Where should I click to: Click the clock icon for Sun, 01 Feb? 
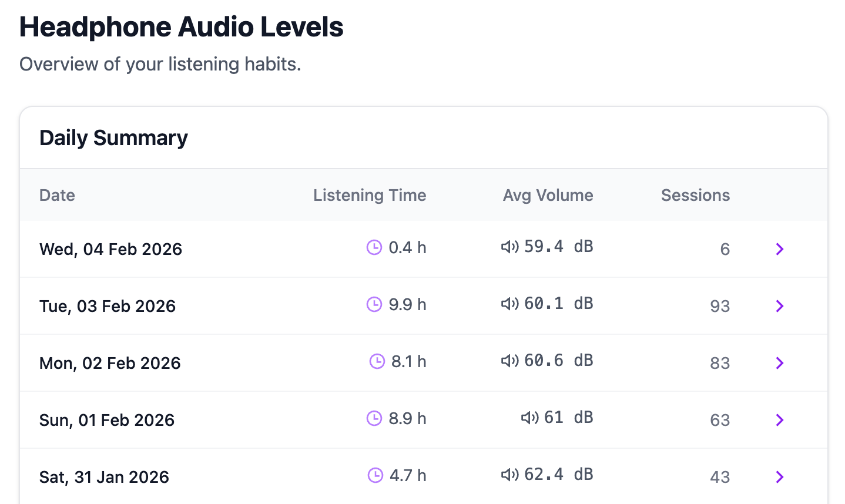[x=374, y=418]
